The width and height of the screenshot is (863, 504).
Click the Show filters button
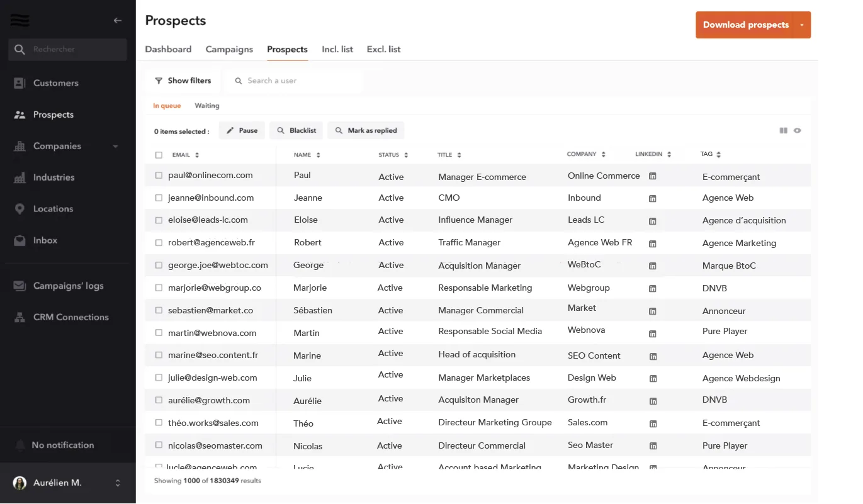click(183, 81)
